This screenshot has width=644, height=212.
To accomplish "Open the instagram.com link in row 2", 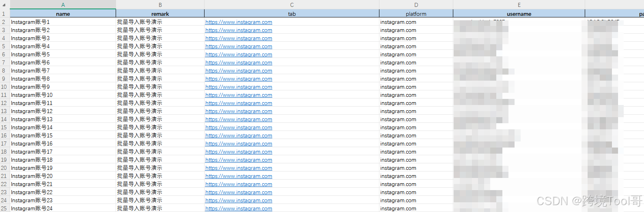I will pyautogui.click(x=239, y=22).
